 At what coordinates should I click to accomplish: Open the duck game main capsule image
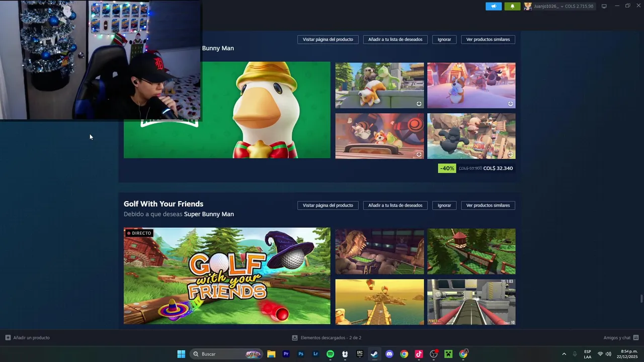[266, 110]
